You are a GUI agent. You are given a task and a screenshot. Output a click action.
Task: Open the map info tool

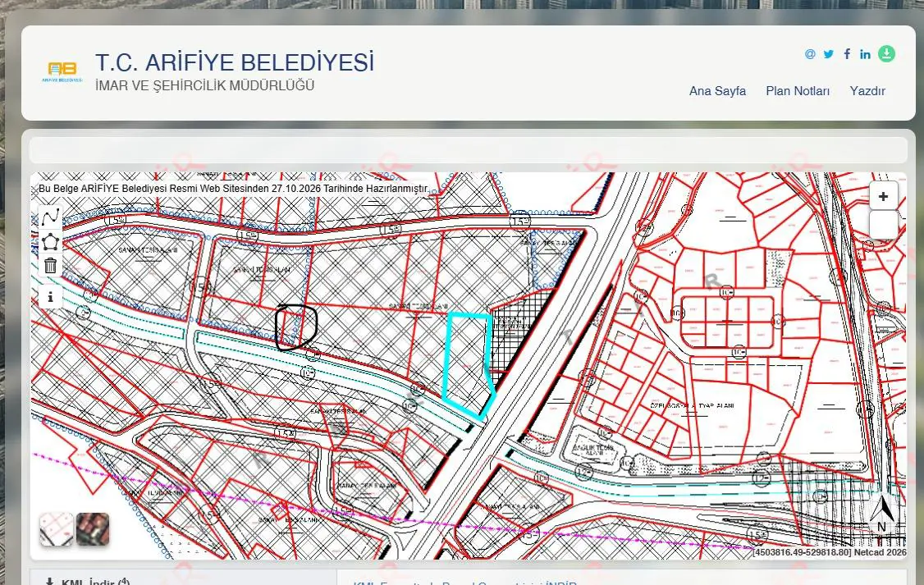pos(51,297)
